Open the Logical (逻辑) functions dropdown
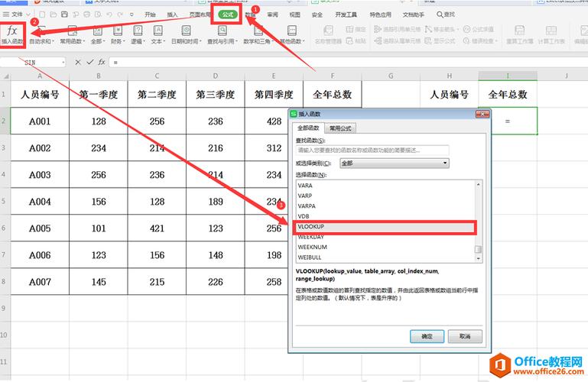Screen dimensions: 588x382 (x=138, y=34)
